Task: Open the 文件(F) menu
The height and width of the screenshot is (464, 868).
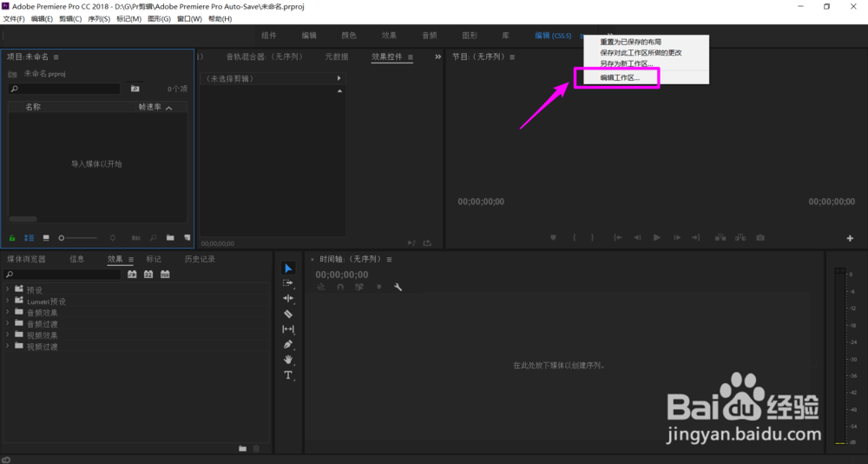Action: [x=14, y=19]
